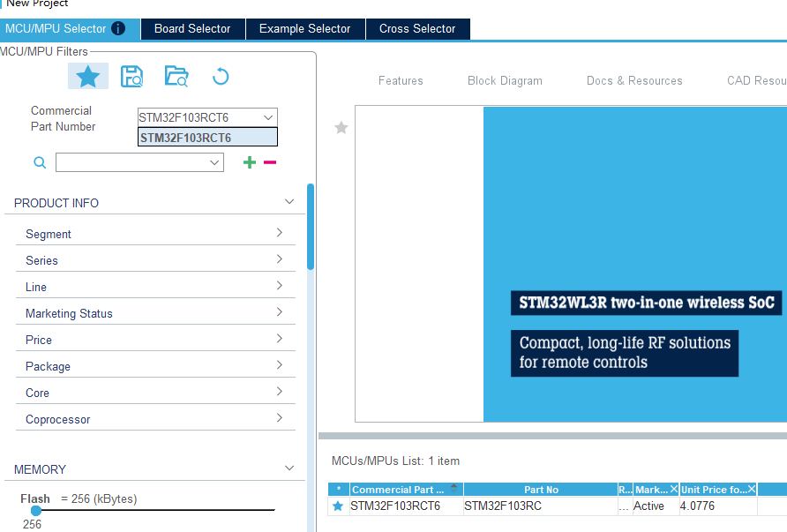Open the Block Diagram tab
This screenshot has height=532, width=787.
(505, 81)
